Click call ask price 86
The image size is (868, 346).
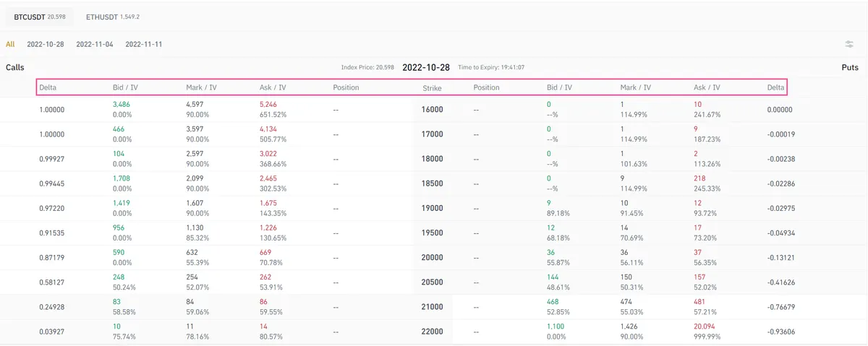(x=264, y=301)
